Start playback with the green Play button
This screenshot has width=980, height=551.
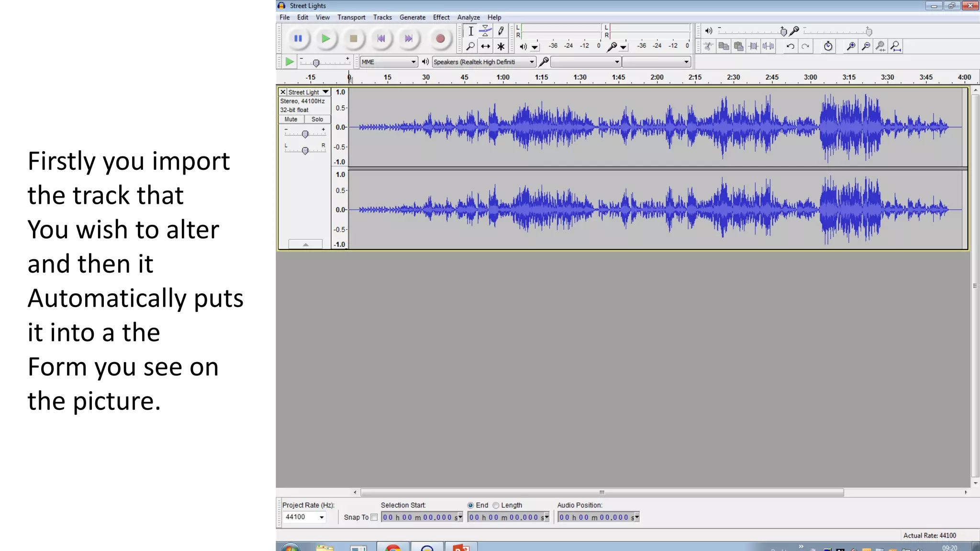(325, 39)
